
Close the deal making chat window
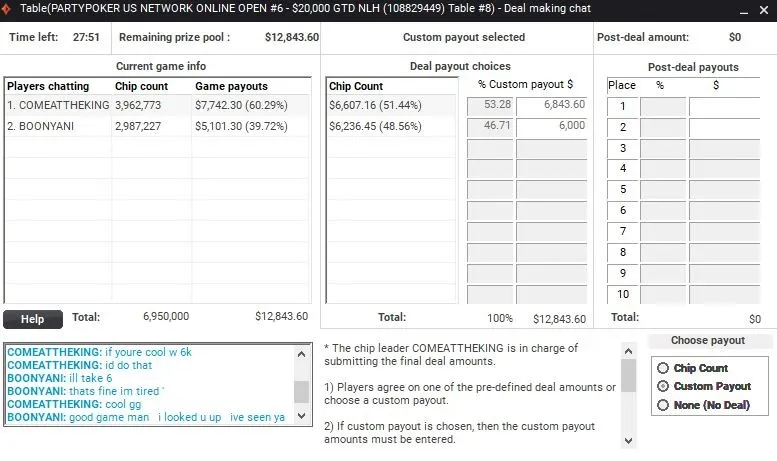[764, 10]
